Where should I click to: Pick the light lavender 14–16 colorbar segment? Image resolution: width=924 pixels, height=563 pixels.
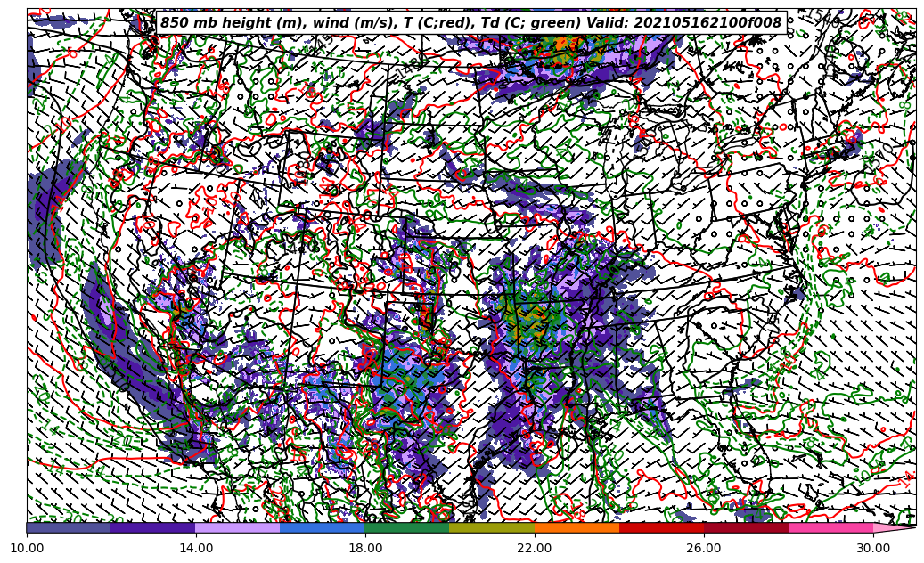(x=238, y=527)
